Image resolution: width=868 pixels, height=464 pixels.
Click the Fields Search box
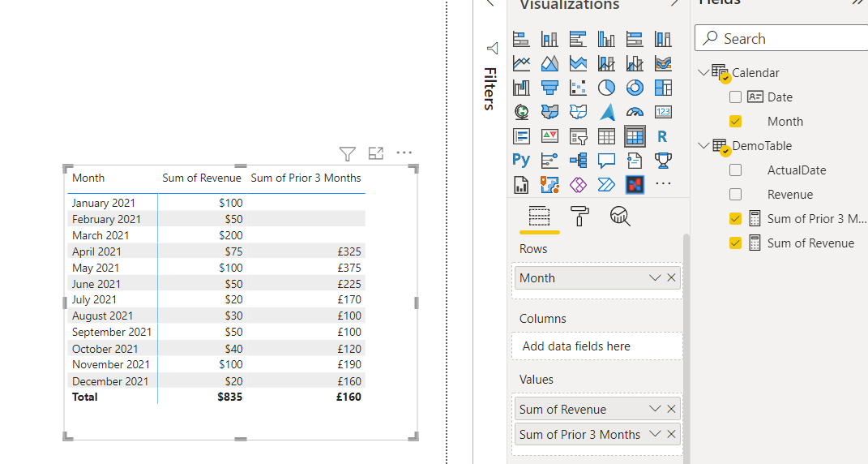(x=780, y=38)
